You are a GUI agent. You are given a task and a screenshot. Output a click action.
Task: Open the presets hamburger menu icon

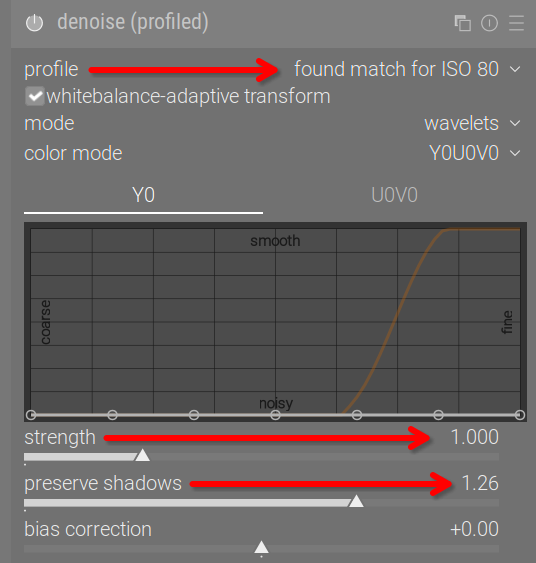point(516,23)
